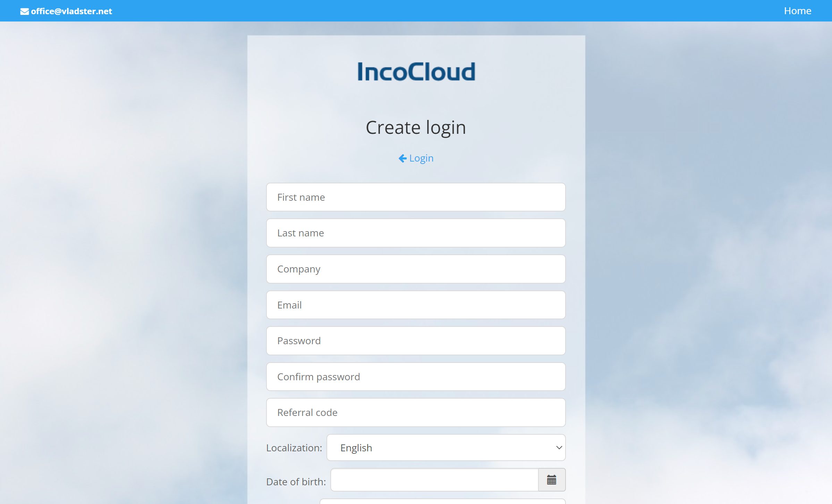Viewport: 832px width, 504px height.
Task: Click the Create login heading
Action: (416, 128)
